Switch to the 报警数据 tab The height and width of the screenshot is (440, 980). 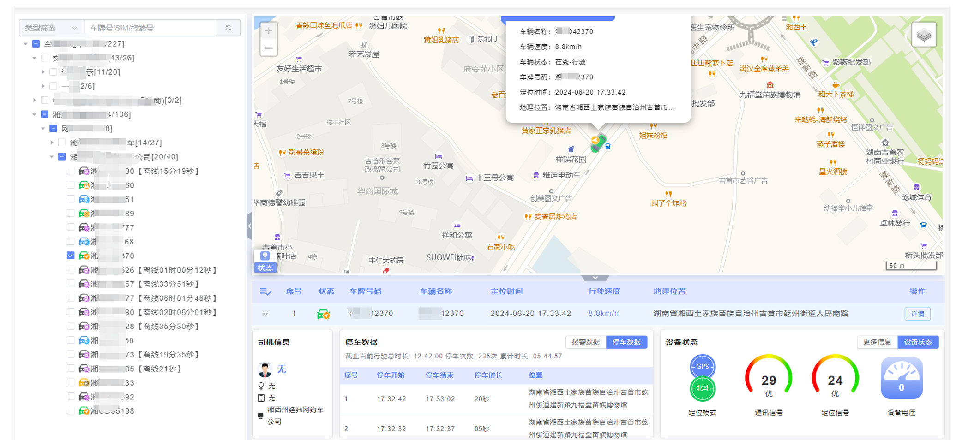(585, 342)
